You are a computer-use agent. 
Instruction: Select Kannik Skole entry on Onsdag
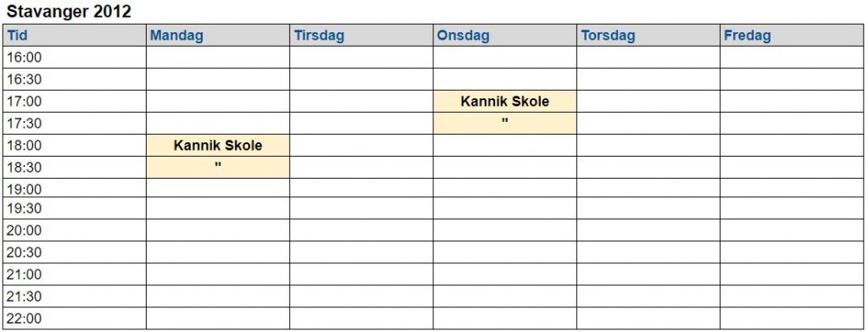[505, 102]
